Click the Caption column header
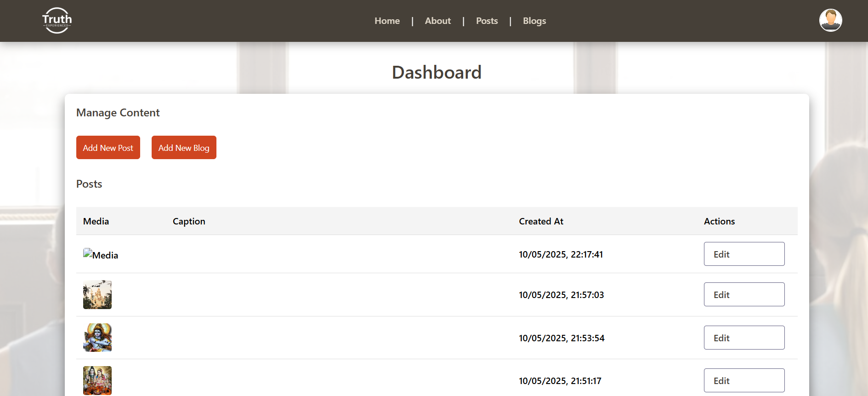Image resolution: width=868 pixels, height=396 pixels. 189,221
